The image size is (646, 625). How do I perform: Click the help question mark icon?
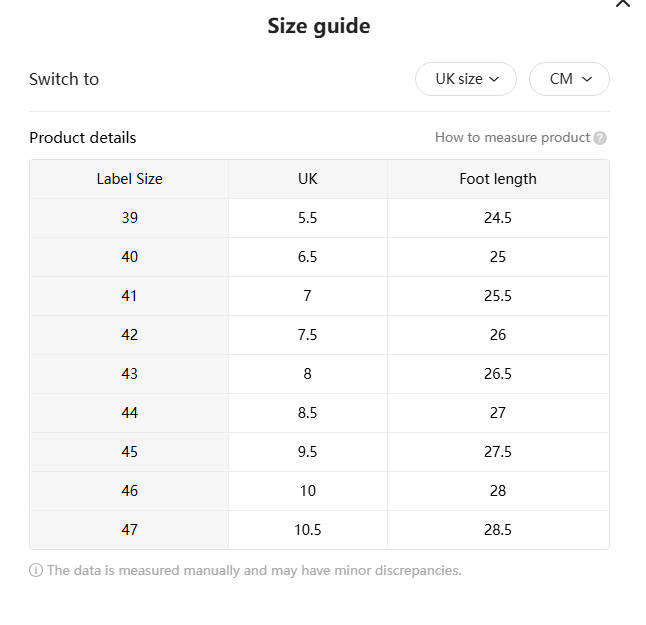(x=600, y=138)
